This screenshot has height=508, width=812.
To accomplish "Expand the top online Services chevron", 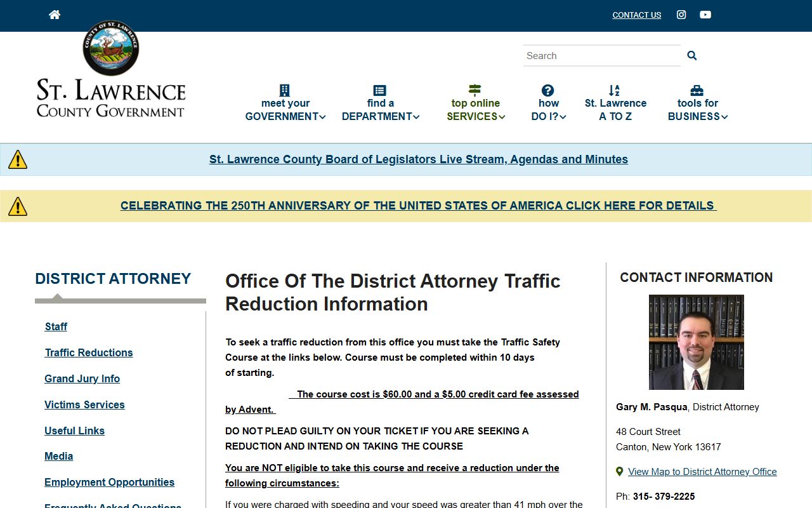I will (x=502, y=117).
